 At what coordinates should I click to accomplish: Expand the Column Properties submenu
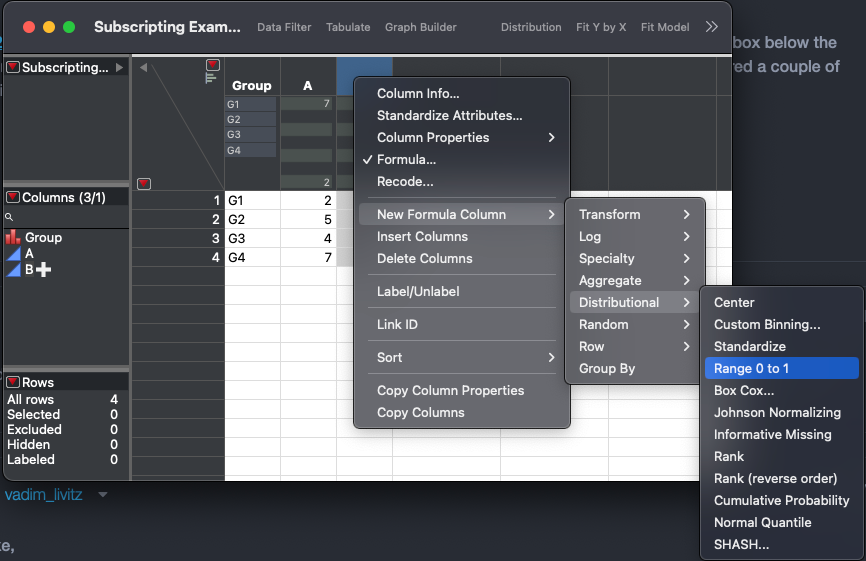pos(462,137)
